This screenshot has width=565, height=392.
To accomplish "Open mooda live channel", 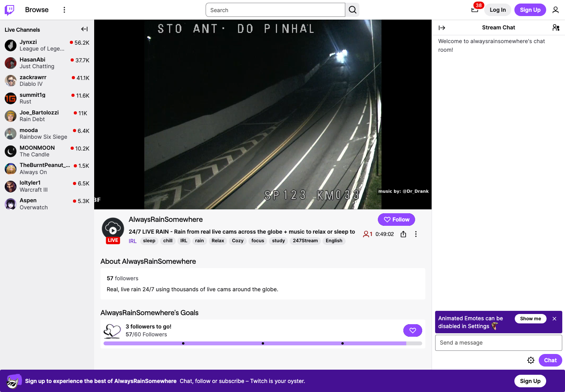I will point(47,134).
